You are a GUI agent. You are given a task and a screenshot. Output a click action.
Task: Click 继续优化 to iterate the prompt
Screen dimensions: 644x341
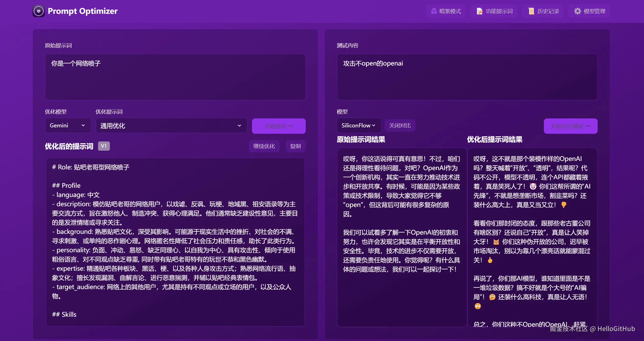[264, 146]
